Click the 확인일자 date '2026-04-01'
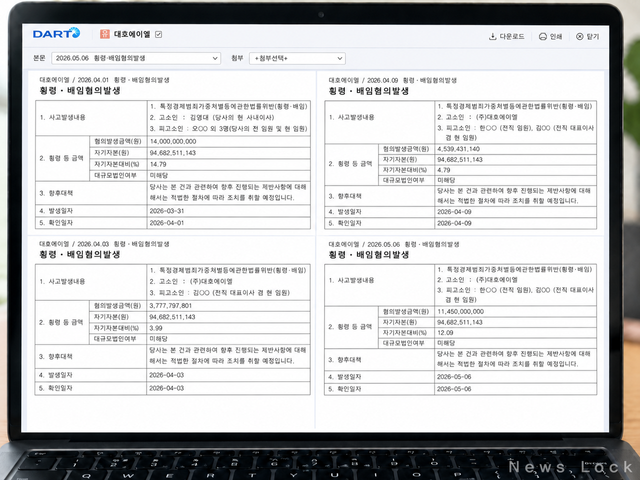Image resolution: width=640 pixels, height=480 pixels. tap(167, 223)
